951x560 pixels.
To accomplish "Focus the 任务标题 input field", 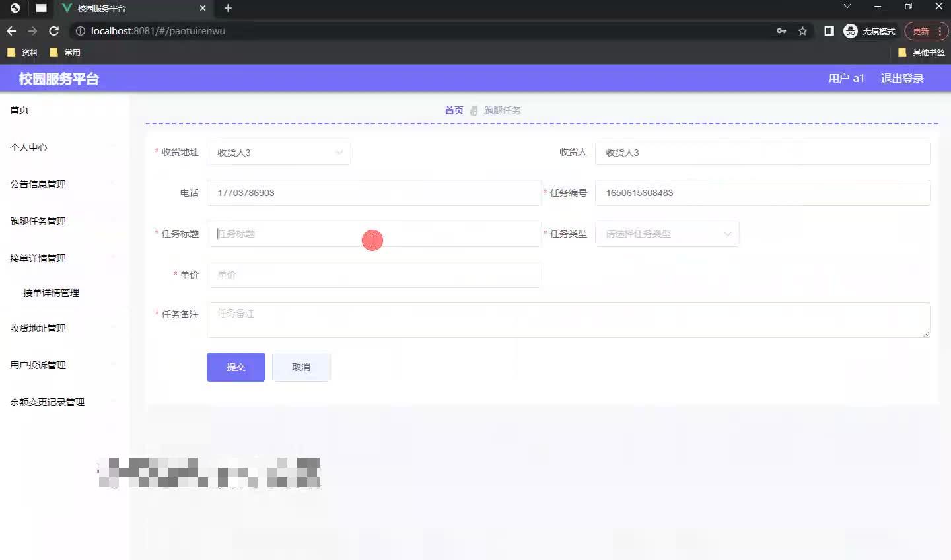I will [x=374, y=234].
